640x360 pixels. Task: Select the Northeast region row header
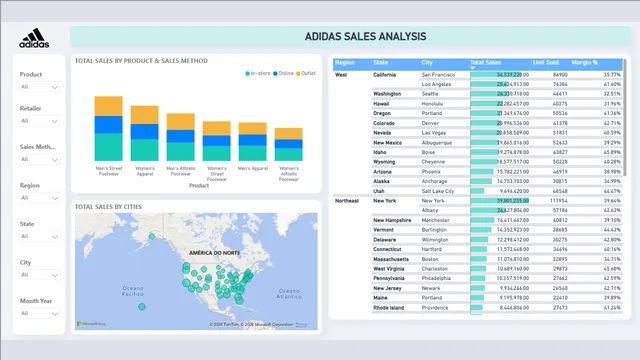click(x=347, y=201)
